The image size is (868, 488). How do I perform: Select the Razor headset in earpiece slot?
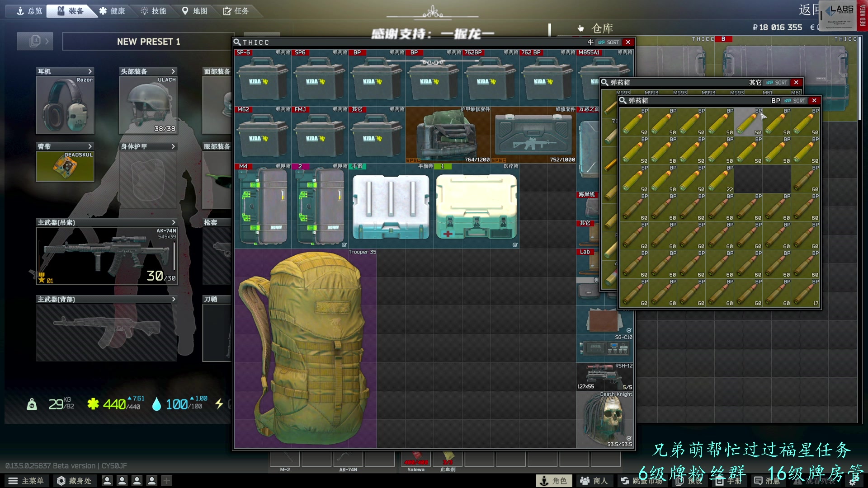point(65,105)
